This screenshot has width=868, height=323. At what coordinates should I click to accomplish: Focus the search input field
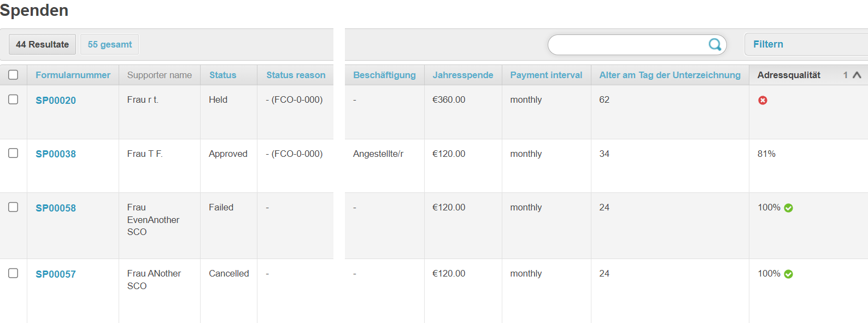(x=627, y=44)
